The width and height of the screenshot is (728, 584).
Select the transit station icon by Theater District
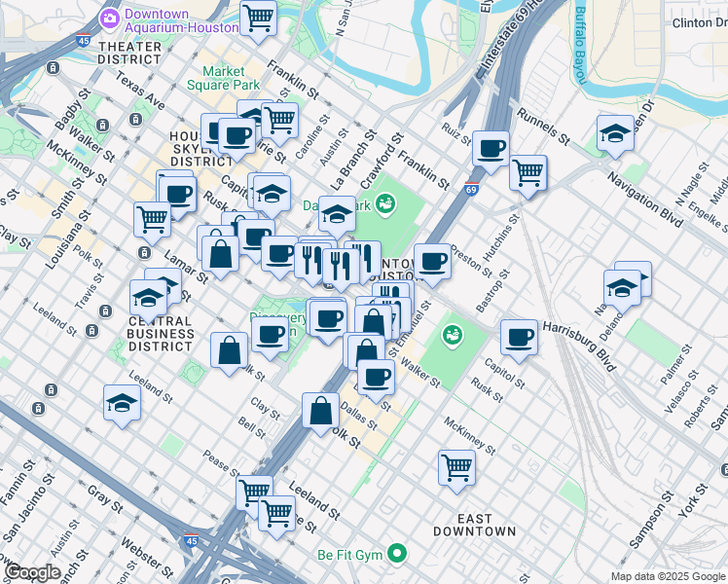[53, 68]
